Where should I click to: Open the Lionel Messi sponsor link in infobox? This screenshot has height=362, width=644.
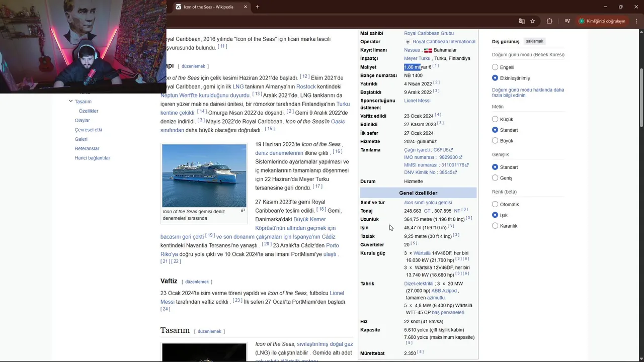(417, 101)
